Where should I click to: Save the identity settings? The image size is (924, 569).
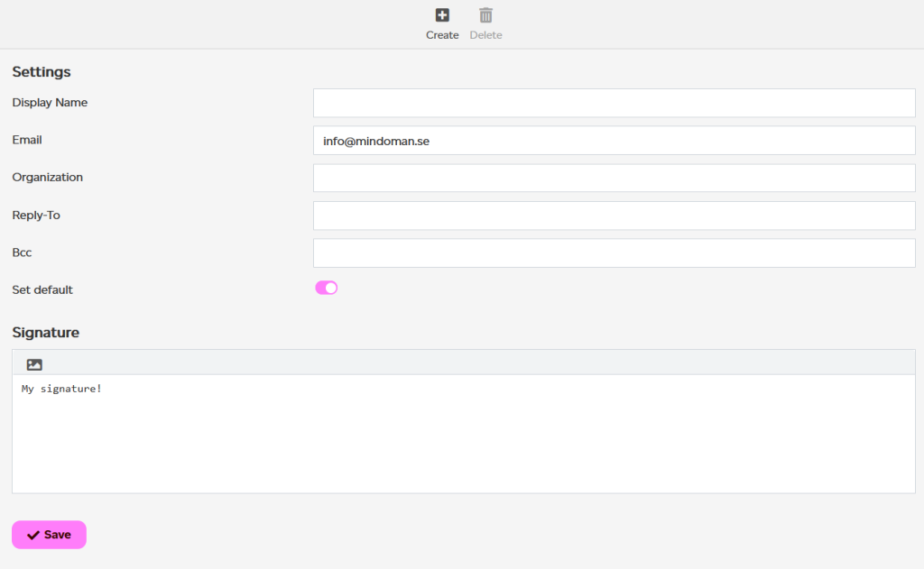coord(49,535)
